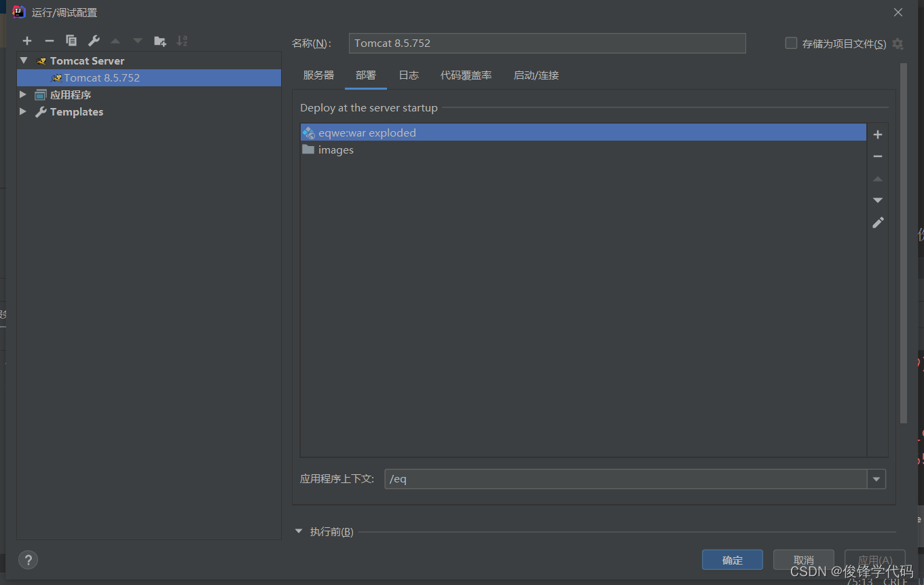Open edit templates wrench icon in toolbar
Screen dimensions: 924x585
94,41
